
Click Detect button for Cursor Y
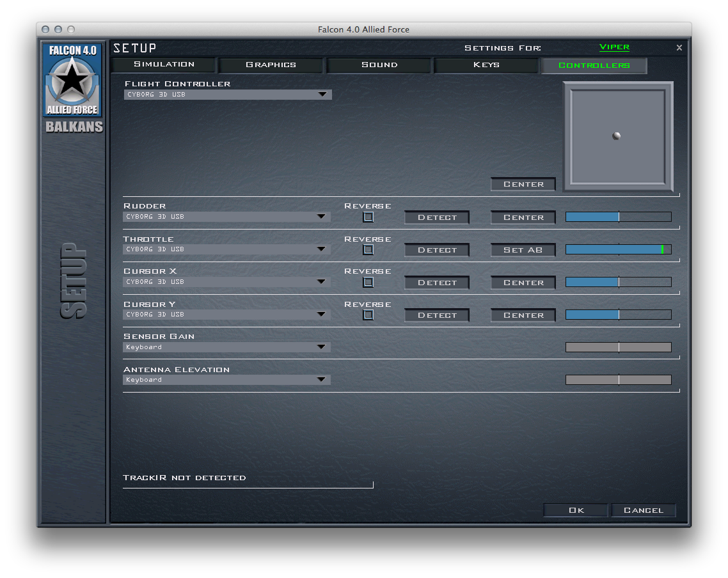(437, 315)
